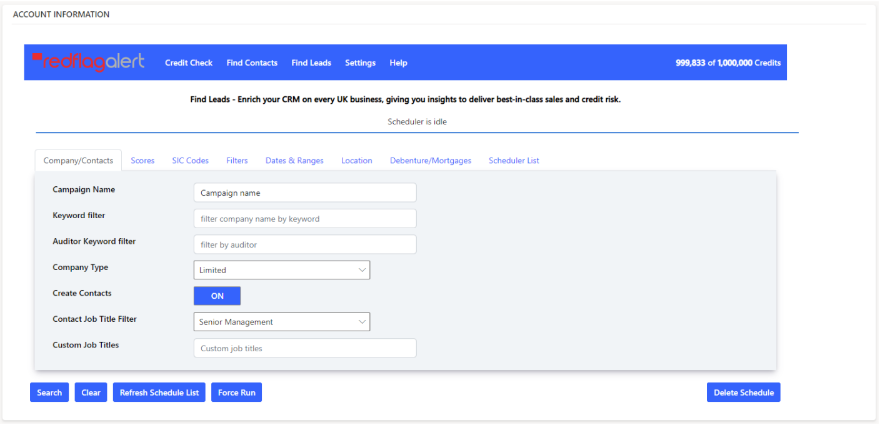The height and width of the screenshot is (427, 881).
Task: Switch to the Scores tab
Action: pyautogui.click(x=143, y=161)
